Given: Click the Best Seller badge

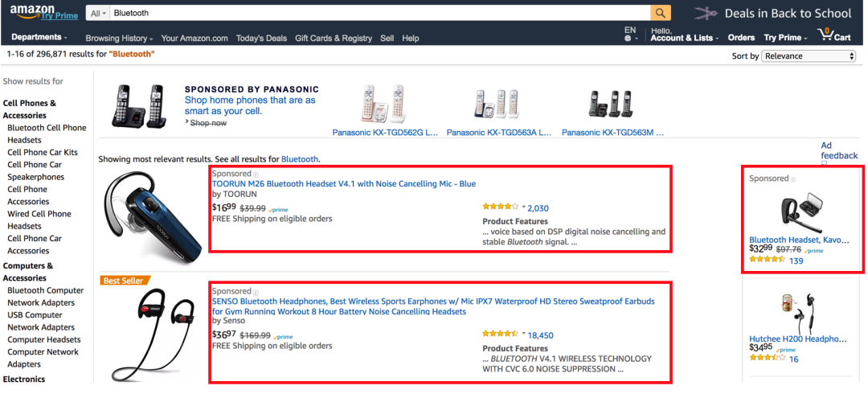Looking at the screenshot, I should 125,280.
